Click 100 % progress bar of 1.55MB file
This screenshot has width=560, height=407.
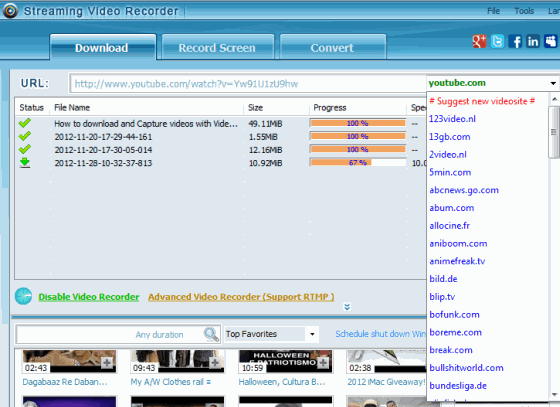pyautogui.click(x=358, y=136)
